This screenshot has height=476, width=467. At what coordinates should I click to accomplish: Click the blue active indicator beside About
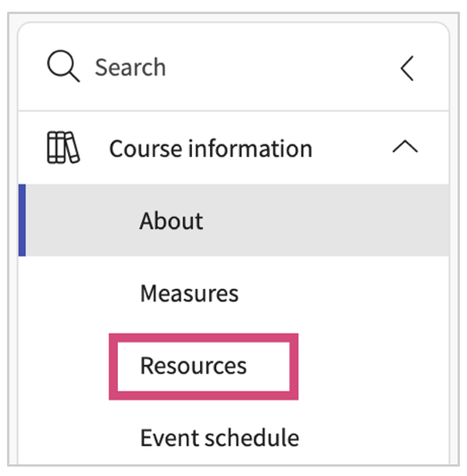point(22,220)
